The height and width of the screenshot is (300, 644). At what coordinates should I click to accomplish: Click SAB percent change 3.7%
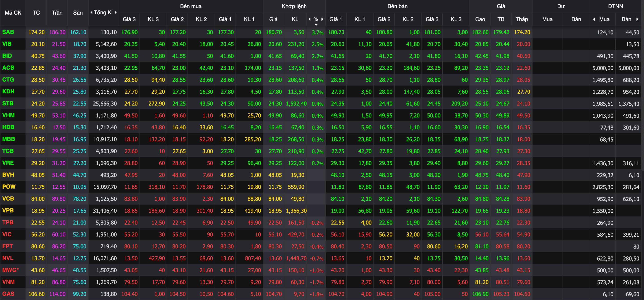pyautogui.click(x=317, y=33)
